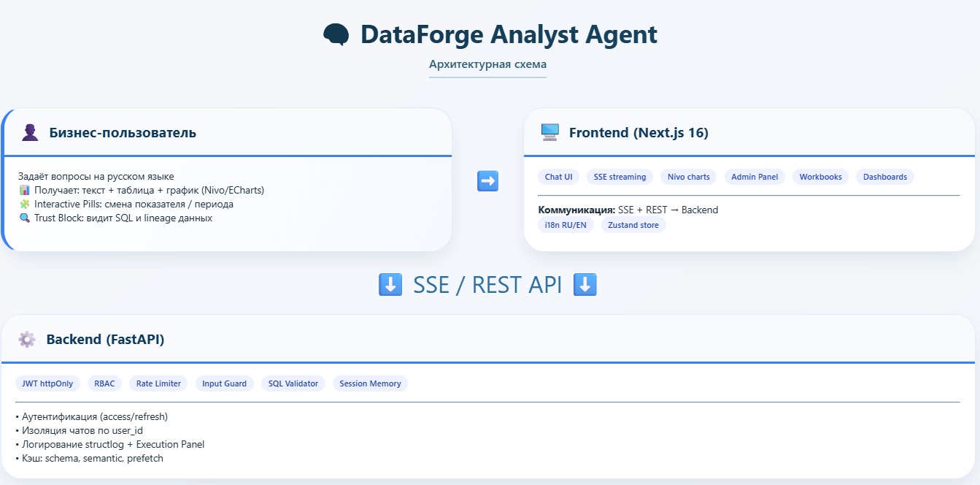
Task: Click the Аутентификация (access/refresh) bullet
Action: pyautogui.click(x=91, y=416)
